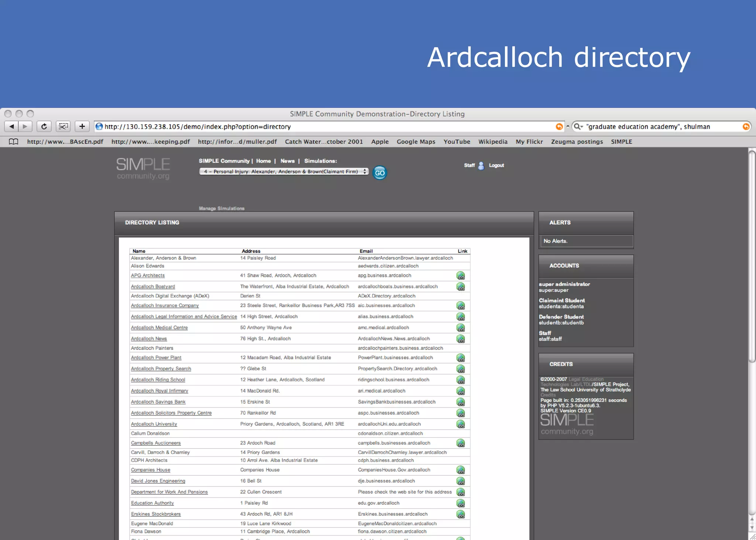
Task: Open the link icon for Ardcalloch Riding School
Action: point(460,380)
